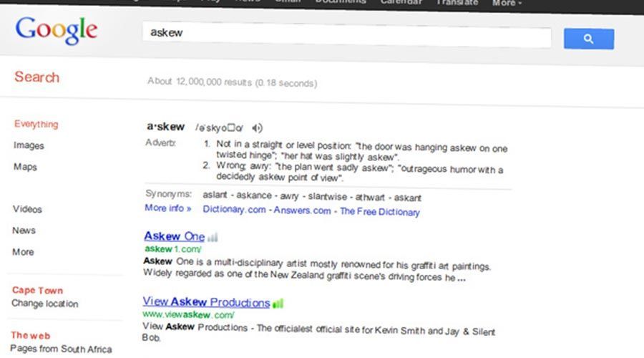Open the View Askew Productions result
This screenshot has width=644, height=358.
click(x=206, y=302)
